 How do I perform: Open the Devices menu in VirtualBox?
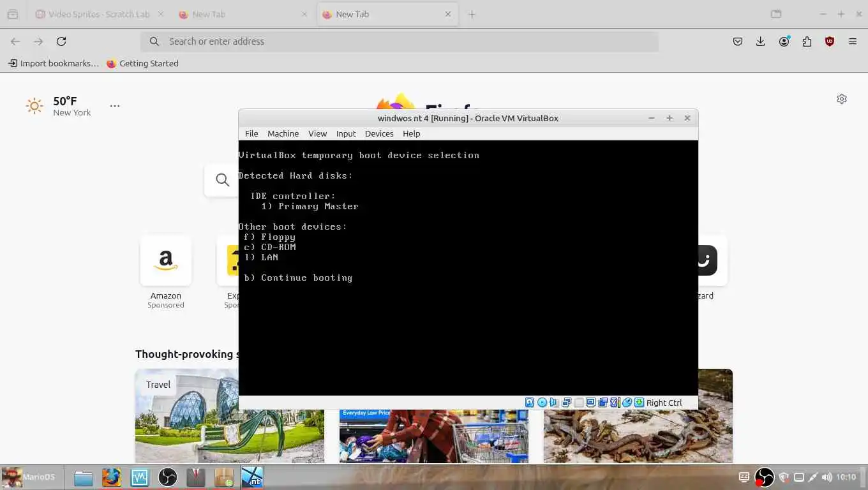(x=379, y=133)
